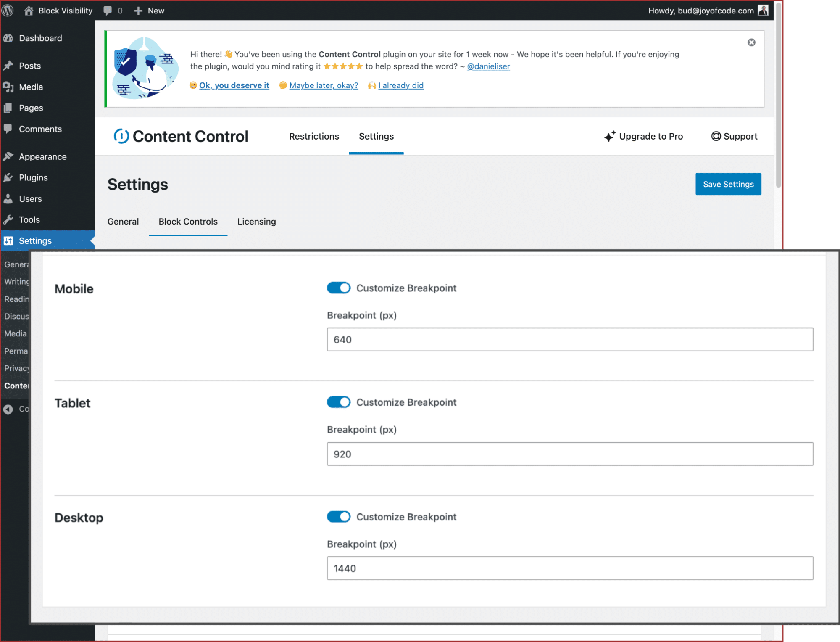Open Appearance in the sidebar
The width and height of the screenshot is (840, 642).
coord(47,157)
